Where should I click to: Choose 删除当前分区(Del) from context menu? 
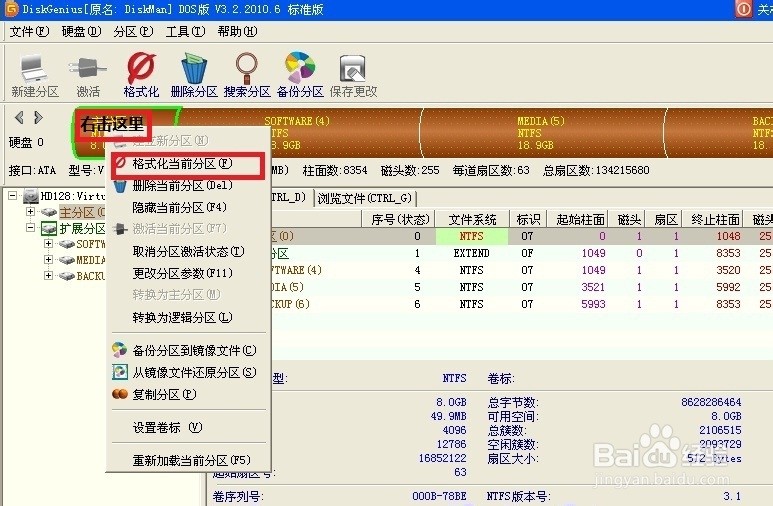coord(188,186)
